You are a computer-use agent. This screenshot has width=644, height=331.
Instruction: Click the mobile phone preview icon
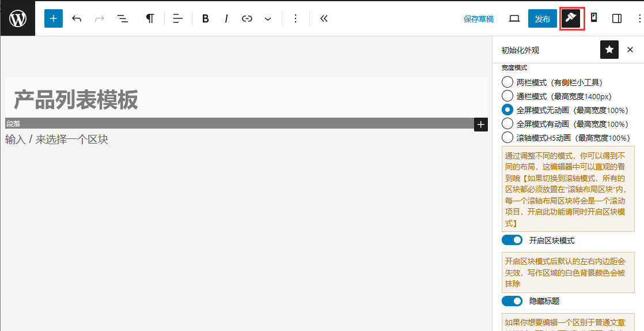click(594, 18)
